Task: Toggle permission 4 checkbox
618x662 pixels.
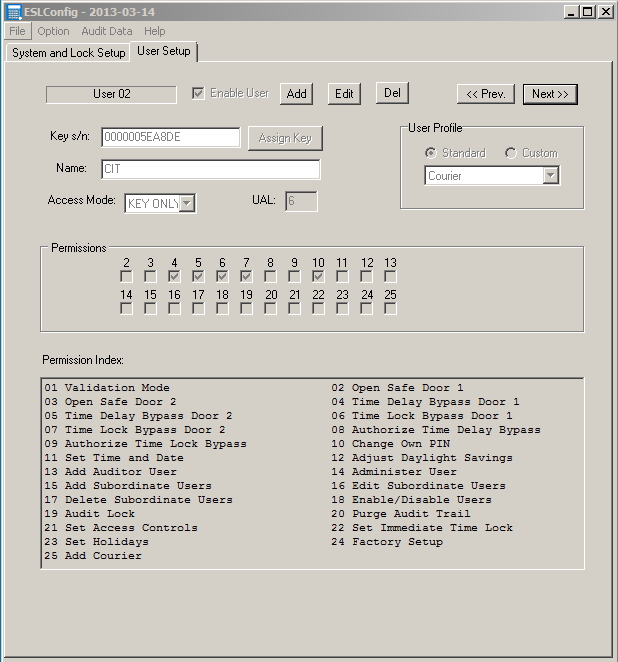Action: coord(174,276)
